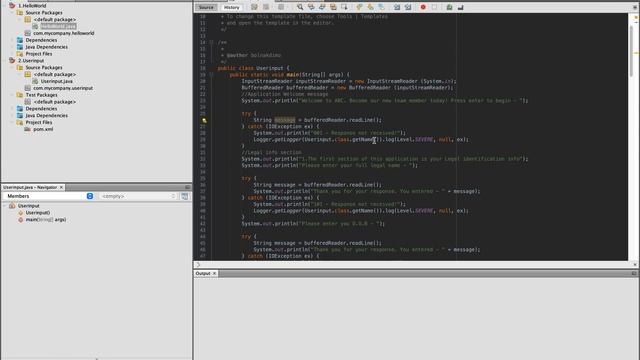The image size is (640, 360).
Task: Click the lightbulb hint on line 26
Action: 204,120
